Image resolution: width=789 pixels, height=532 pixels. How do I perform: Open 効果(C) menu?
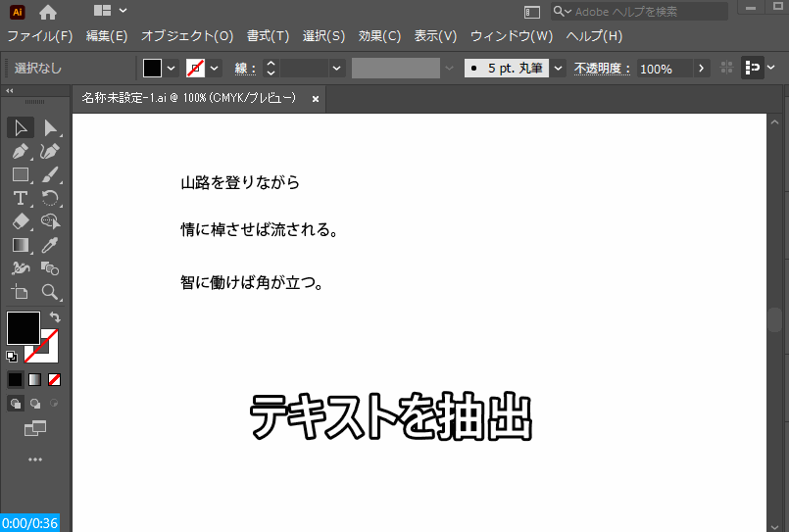pos(380,36)
